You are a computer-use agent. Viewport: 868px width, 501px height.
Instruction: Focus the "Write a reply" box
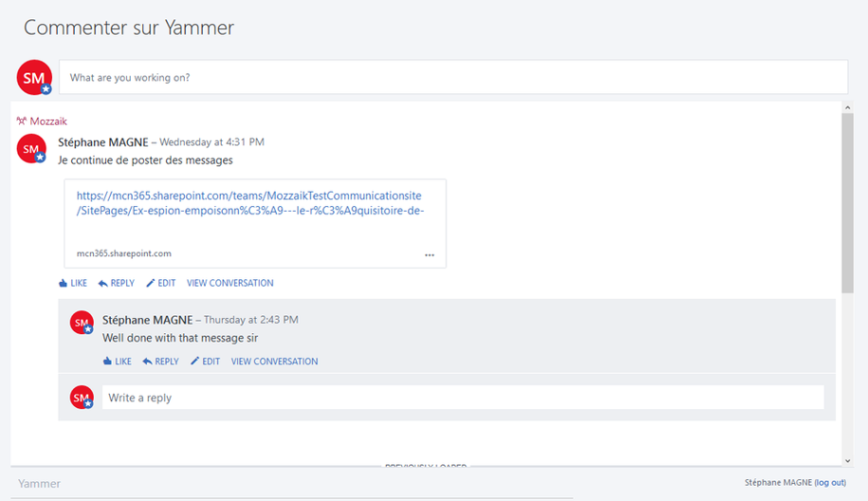coord(463,398)
